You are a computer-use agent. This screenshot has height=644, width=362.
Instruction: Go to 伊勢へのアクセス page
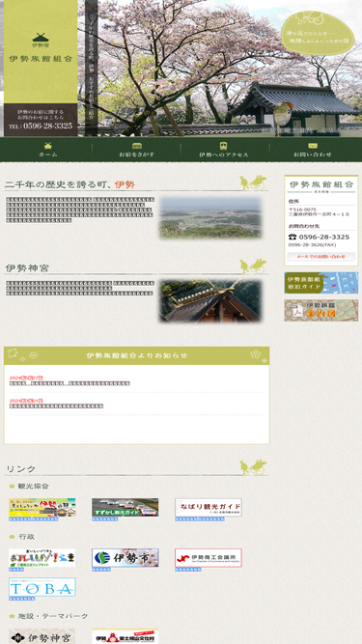click(x=224, y=150)
